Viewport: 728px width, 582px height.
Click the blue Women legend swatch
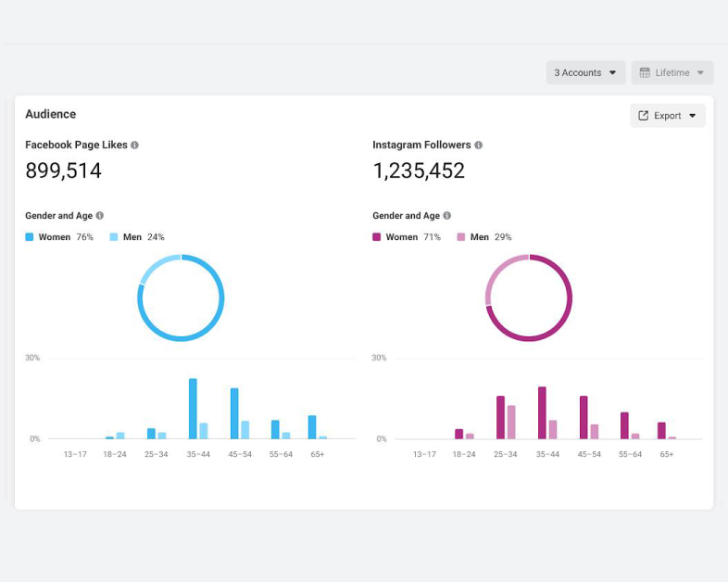click(30, 237)
